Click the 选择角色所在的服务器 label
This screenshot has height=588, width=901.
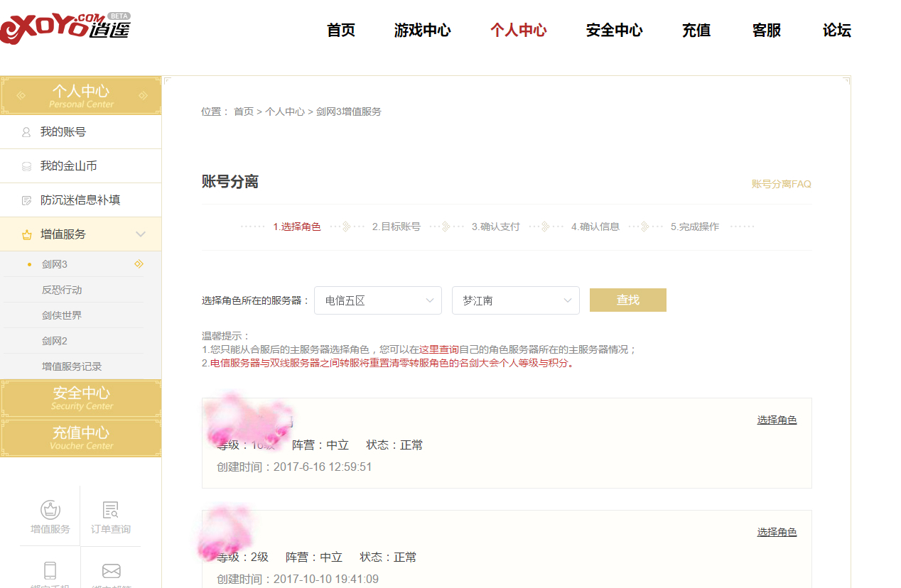tap(257, 300)
